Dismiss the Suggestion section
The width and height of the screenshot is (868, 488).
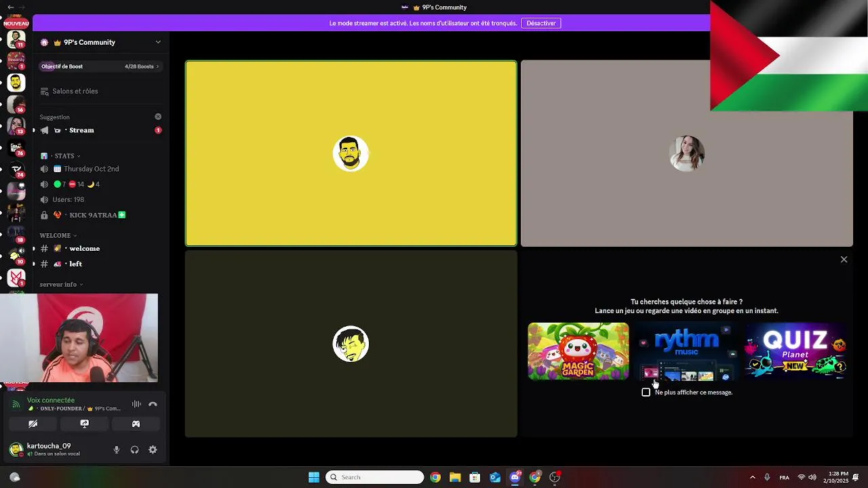click(158, 117)
